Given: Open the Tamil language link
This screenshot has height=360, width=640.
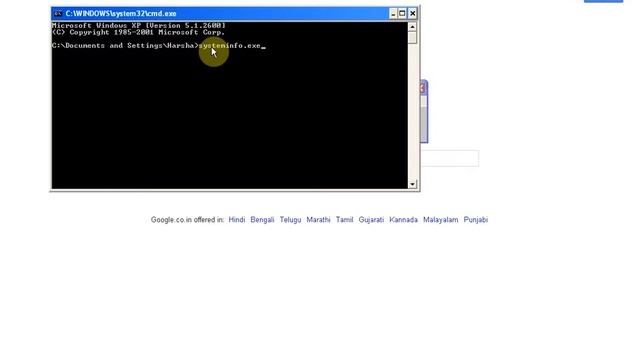Looking at the screenshot, I should (344, 220).
